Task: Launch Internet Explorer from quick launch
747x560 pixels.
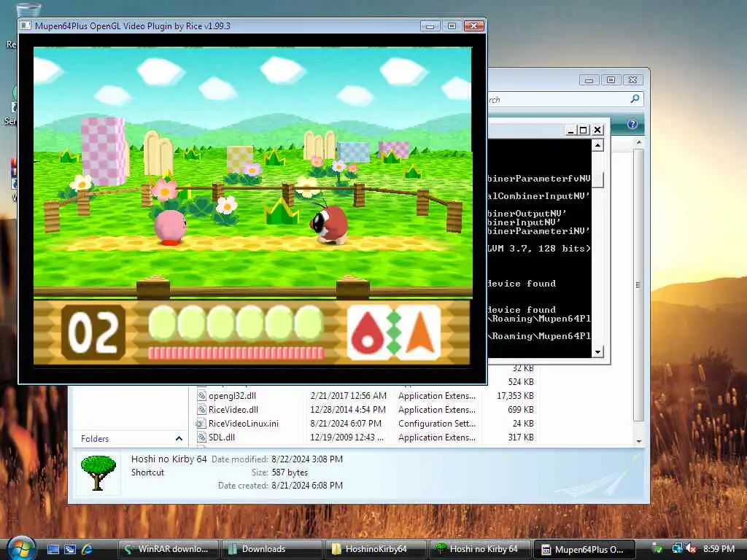Action: click(x=87, y=549)
